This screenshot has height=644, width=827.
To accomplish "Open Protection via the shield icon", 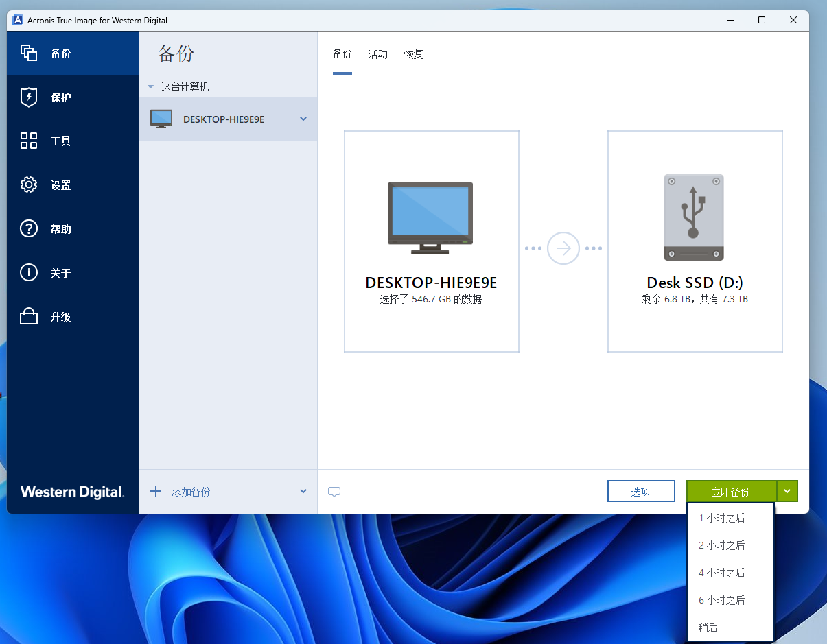I will coord(28,97).
